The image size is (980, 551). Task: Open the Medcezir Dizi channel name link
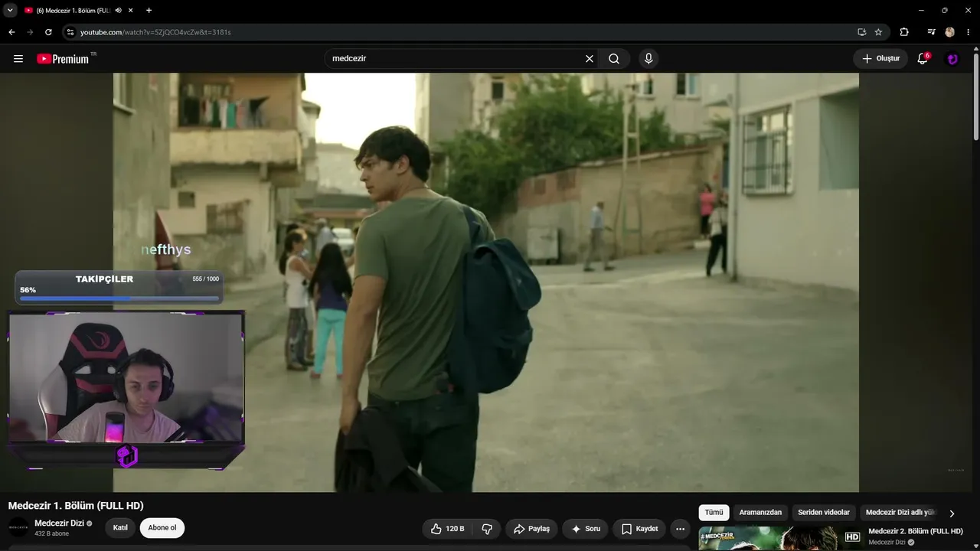(x=59, y=523)
